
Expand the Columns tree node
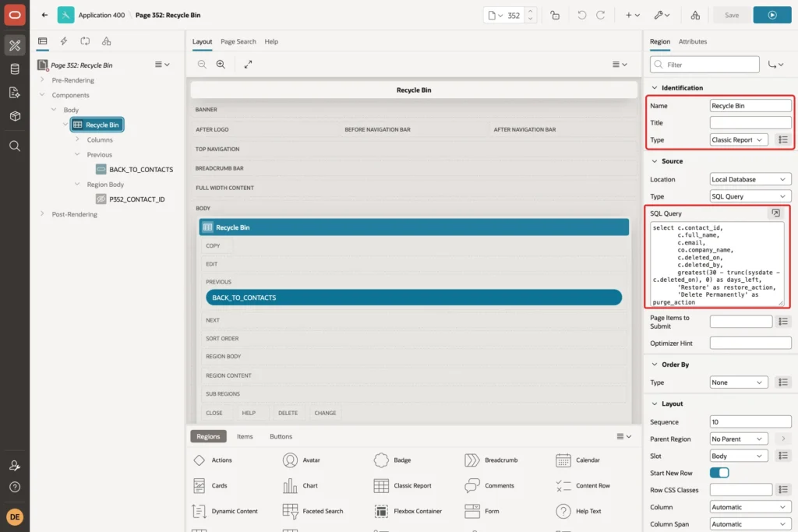[x=77, y=139]
